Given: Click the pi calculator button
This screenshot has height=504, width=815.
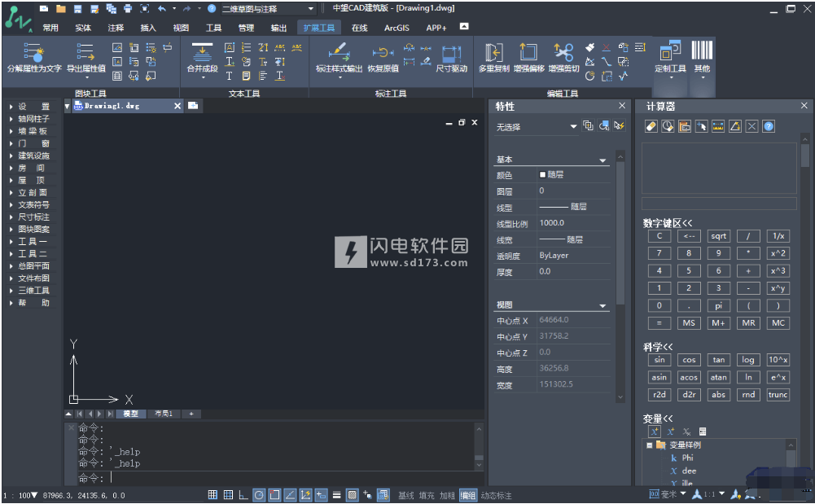Looking at the screenshot, I should click(x=718, y=305).
